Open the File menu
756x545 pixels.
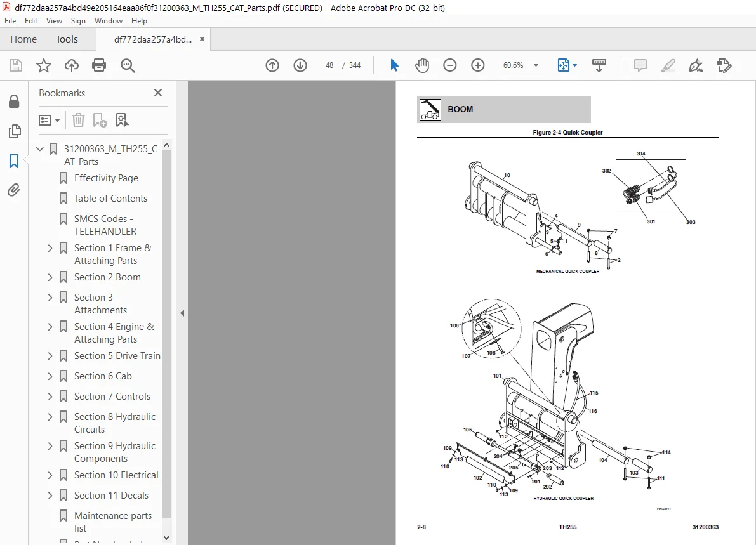click(10, 21)
